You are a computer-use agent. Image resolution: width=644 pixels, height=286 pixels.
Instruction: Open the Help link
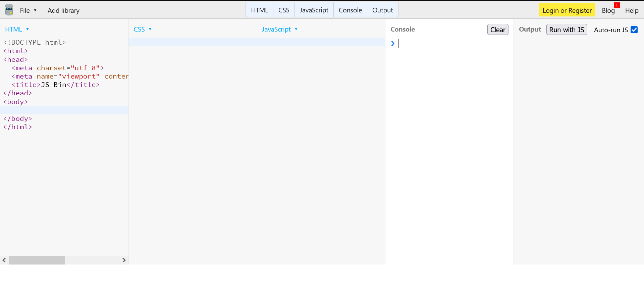pos(632,10)
